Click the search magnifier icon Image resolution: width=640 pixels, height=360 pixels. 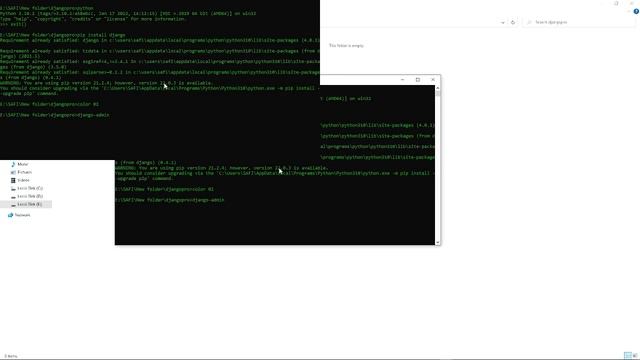tap(529, 22)
